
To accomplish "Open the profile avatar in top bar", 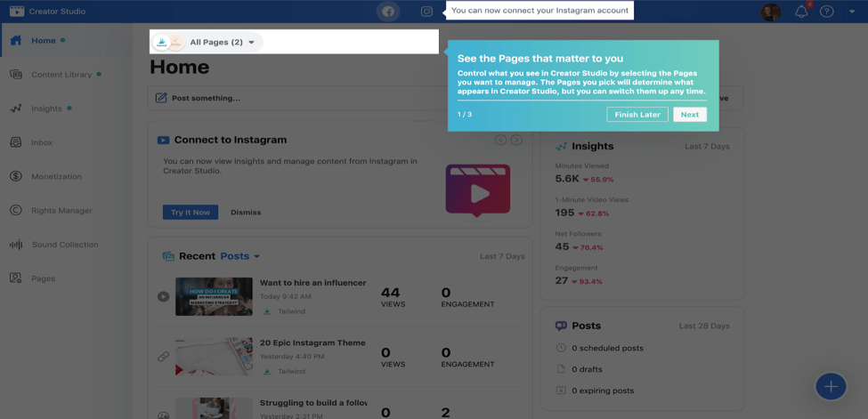I will click(x=771, y=12).
